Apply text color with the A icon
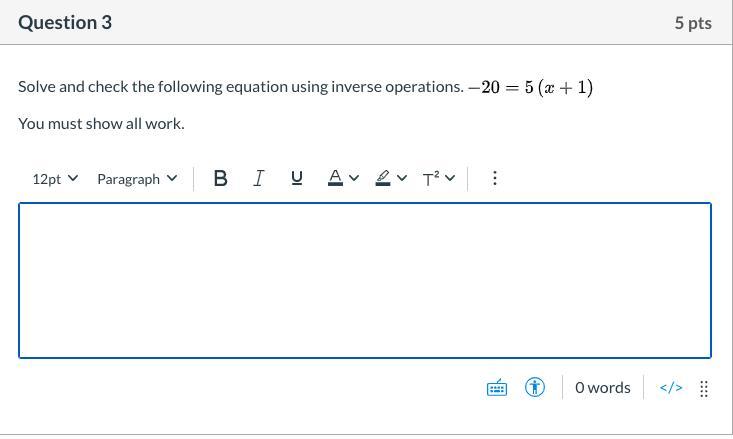Screen dimensions: 733x439 tap(336, 178)
